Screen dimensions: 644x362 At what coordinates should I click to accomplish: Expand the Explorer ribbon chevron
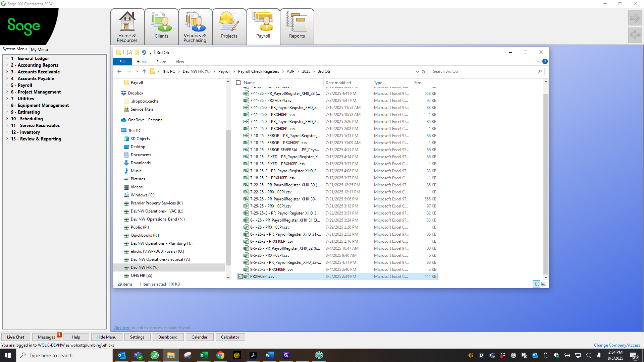tap(538, 61)
